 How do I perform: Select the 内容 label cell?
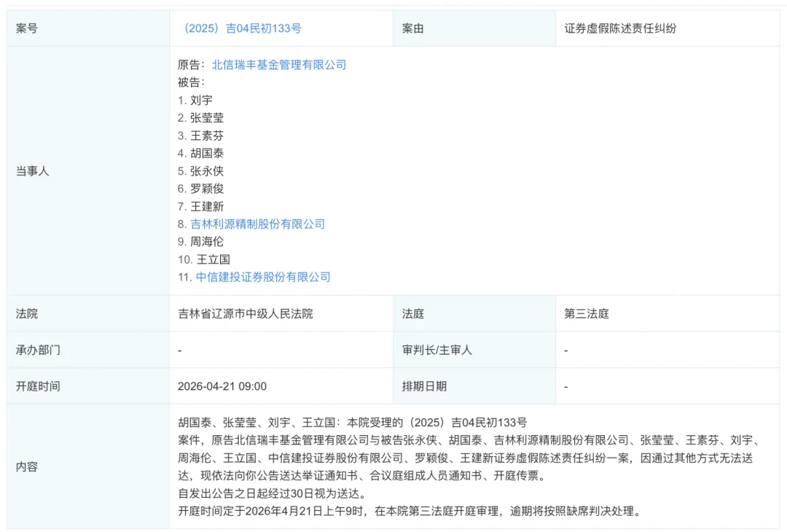[88, 466]
